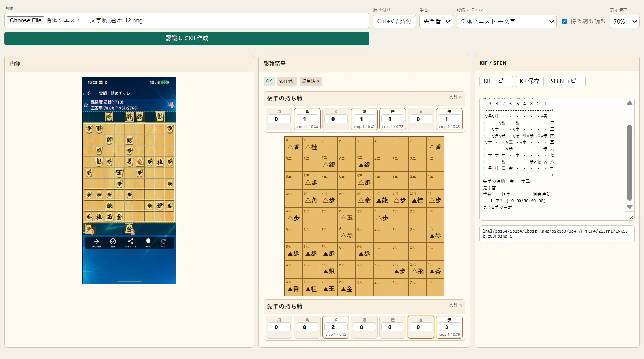Click the 先手 歩 count field showing 3
The height and width of the screenshot is (359, 644).
point(449,327)
